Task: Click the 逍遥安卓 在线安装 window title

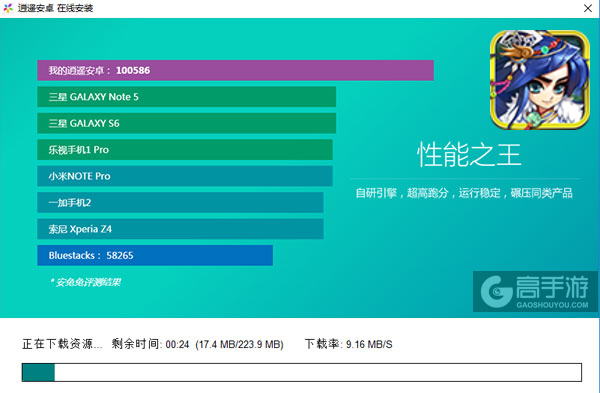Action: click(x=55, y=8)
